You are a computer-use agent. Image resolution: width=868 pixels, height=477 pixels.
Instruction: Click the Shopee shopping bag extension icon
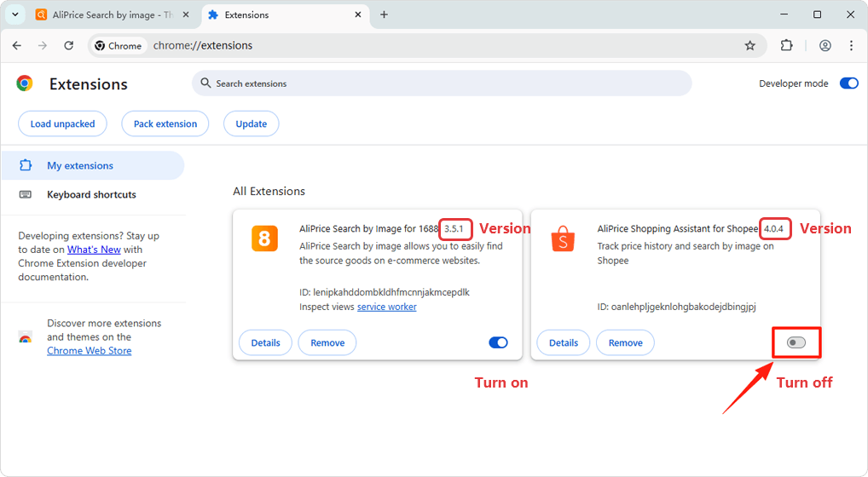pyautogui.click(x=563, y=238)
